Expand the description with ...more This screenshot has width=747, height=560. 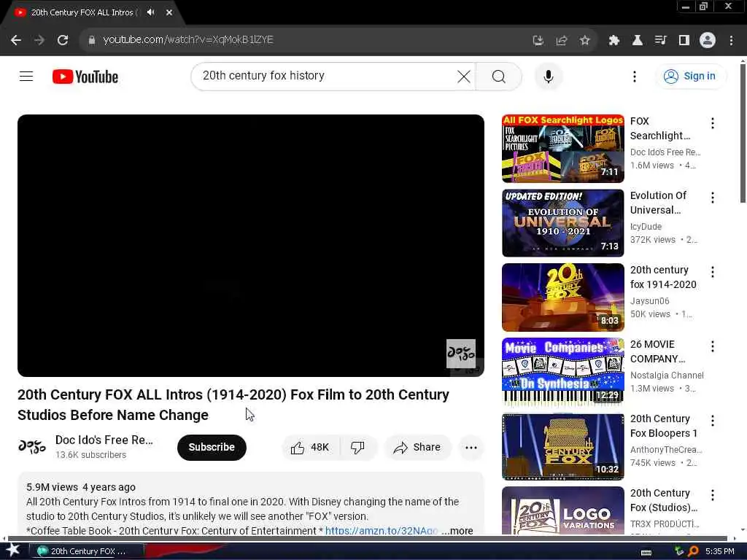click(x=457, y=531)
